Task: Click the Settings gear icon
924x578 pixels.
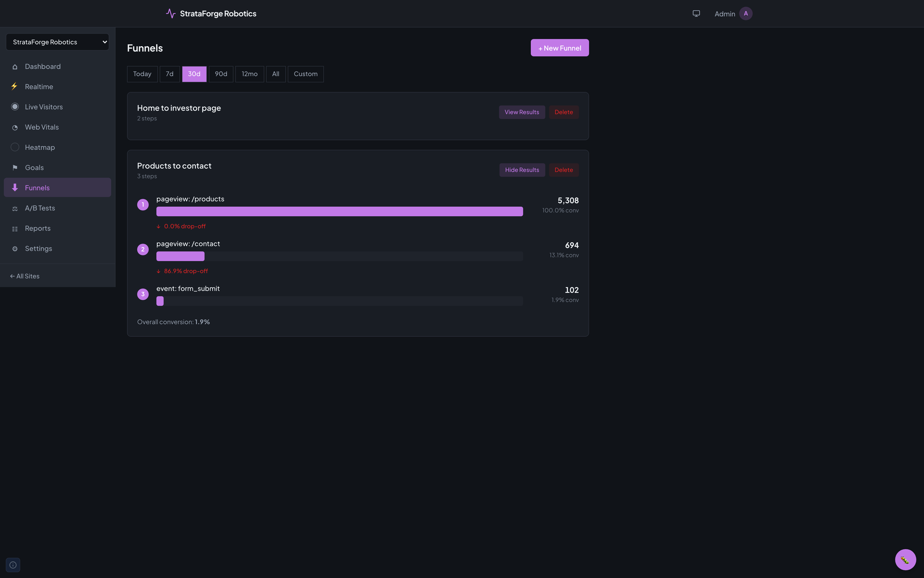Action: click(x=15, y=249)
